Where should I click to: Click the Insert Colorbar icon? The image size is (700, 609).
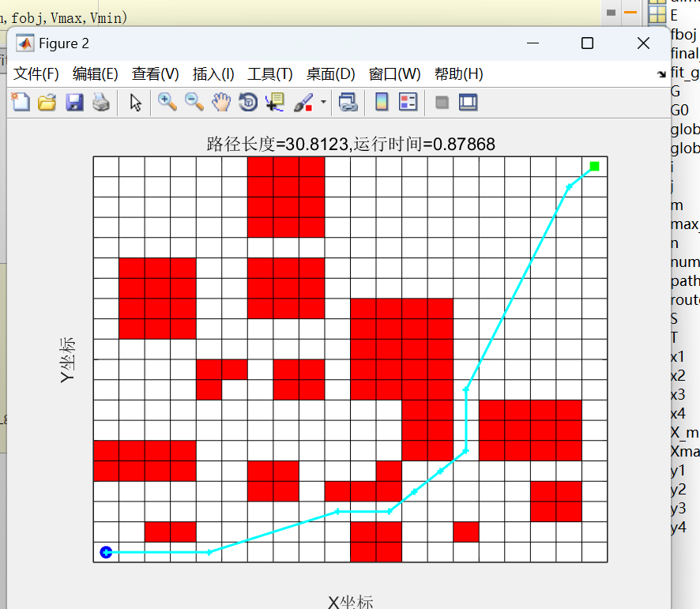[x=382, y=102]
